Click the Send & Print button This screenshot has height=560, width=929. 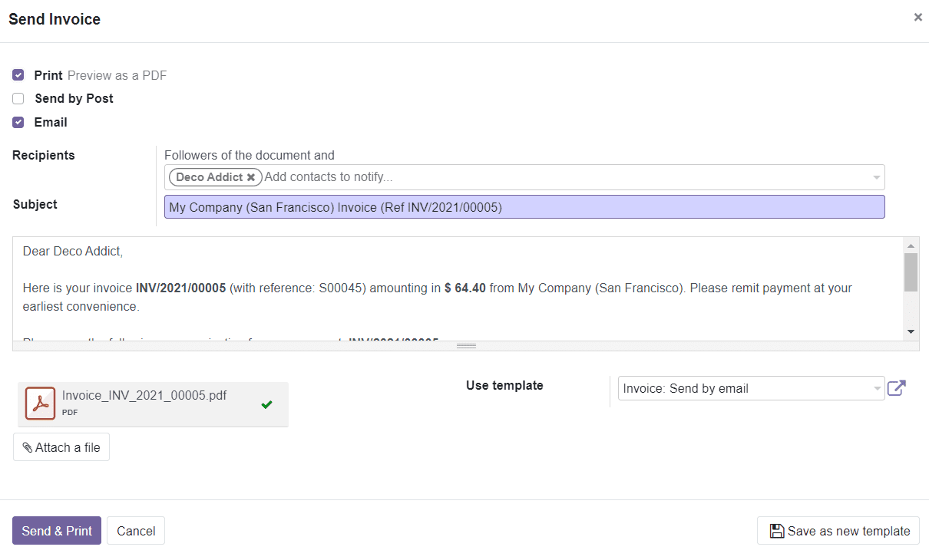point(56,530)
